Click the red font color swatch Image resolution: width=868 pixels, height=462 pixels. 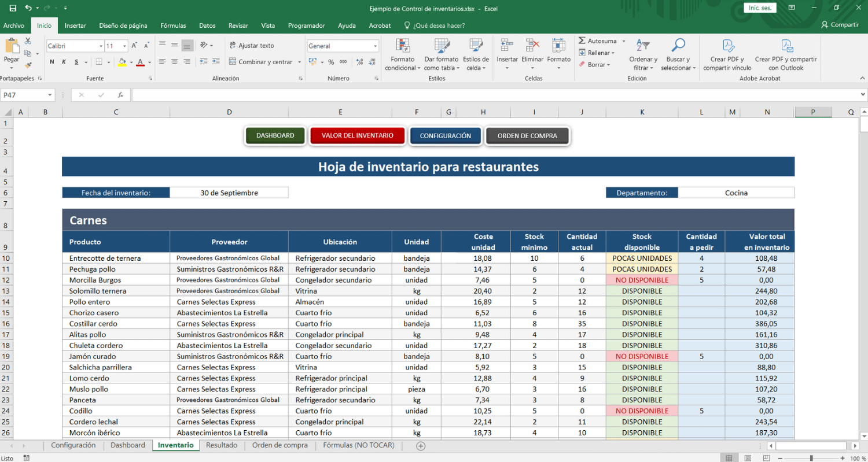[x=140, y=62]
